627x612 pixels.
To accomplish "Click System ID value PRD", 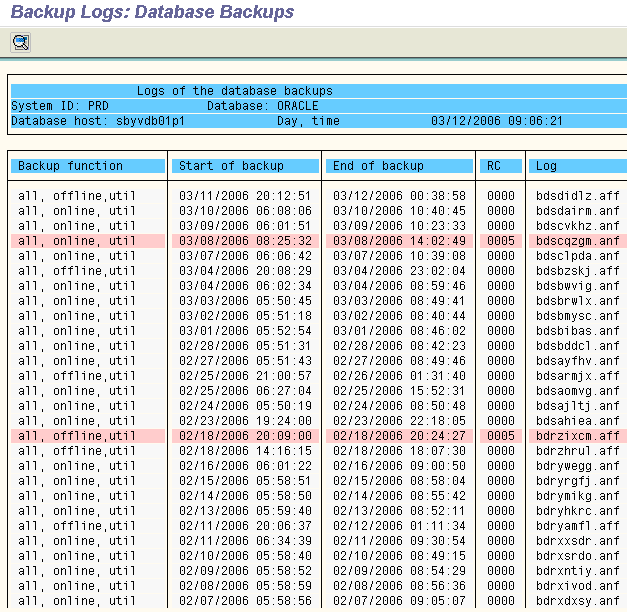I will 98,106.
